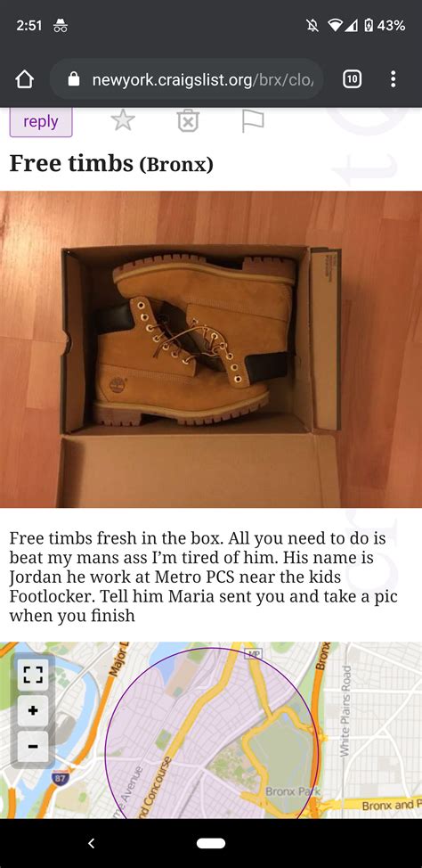The height and width of the screenshot is (868, 422).
Task: Open the Timberland boots photo
Action: click(x=211, y=349)
